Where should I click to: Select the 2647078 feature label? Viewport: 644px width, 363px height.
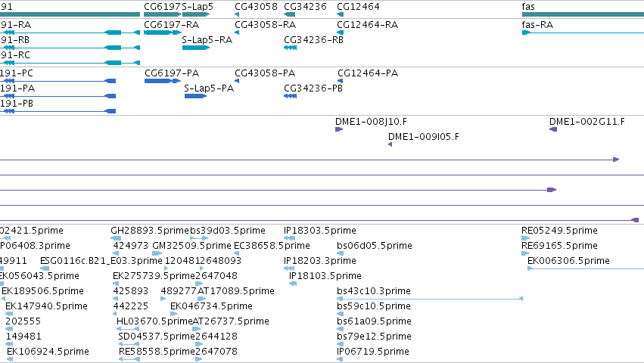[x=216, y=352]
